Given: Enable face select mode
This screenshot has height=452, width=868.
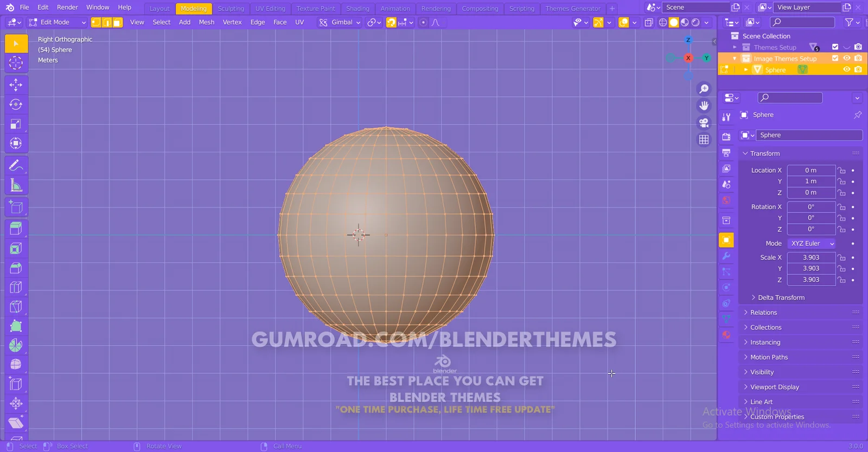Looking at the screenshot, I should click(x=118, y=22).
